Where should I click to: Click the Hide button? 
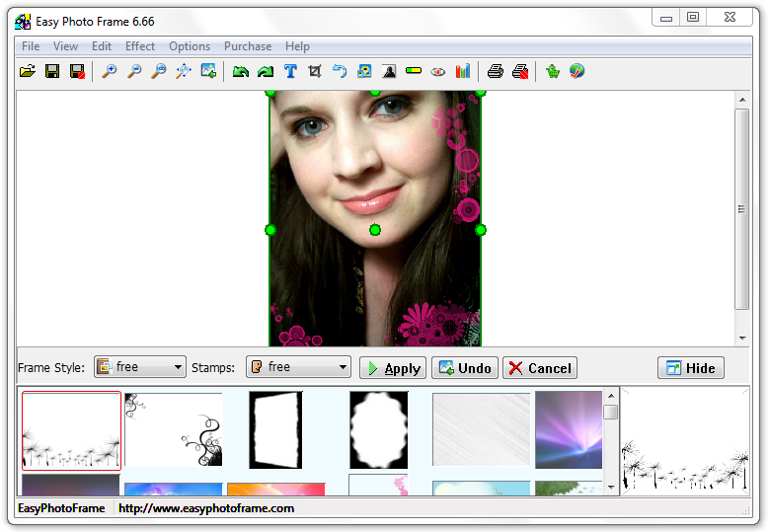691,368
